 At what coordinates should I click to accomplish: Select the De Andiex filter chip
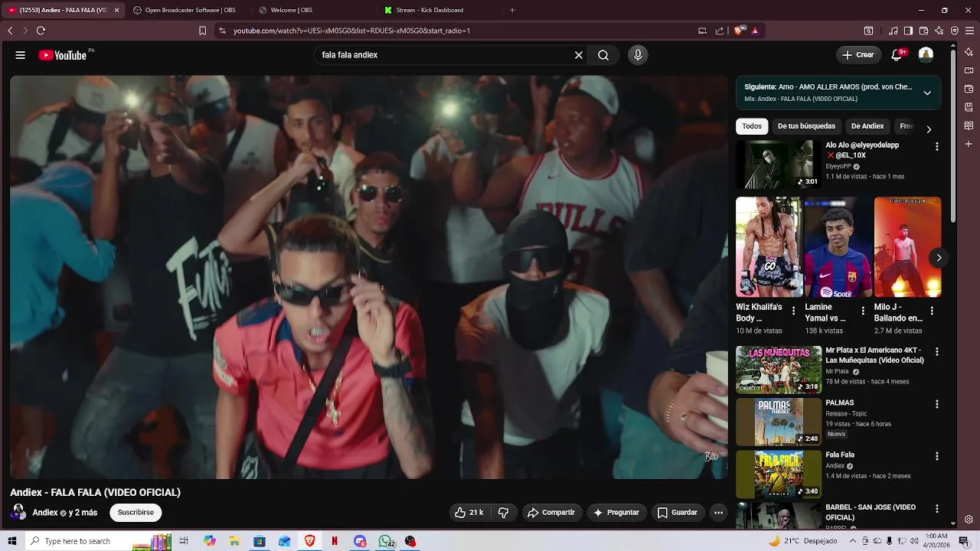coord(867,126)
